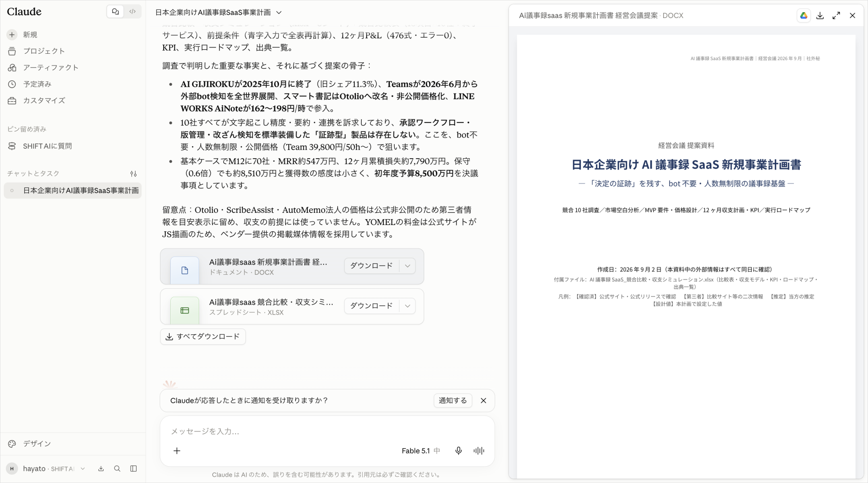Download the XLSX spreadsheet file
Screen dimensions: 868x483
(372, 306)
